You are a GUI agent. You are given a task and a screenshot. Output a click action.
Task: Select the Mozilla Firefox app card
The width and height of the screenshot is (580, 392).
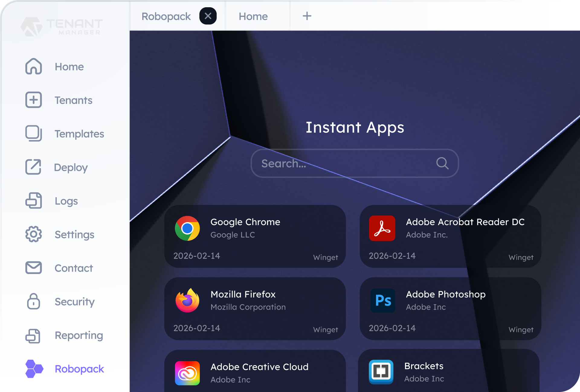(x=255, y=309)
